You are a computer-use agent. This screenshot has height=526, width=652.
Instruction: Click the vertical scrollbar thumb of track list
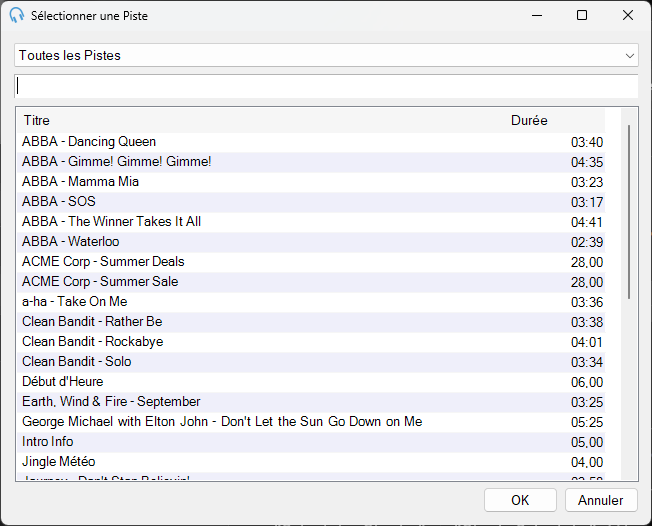click(x=629, y=212)
